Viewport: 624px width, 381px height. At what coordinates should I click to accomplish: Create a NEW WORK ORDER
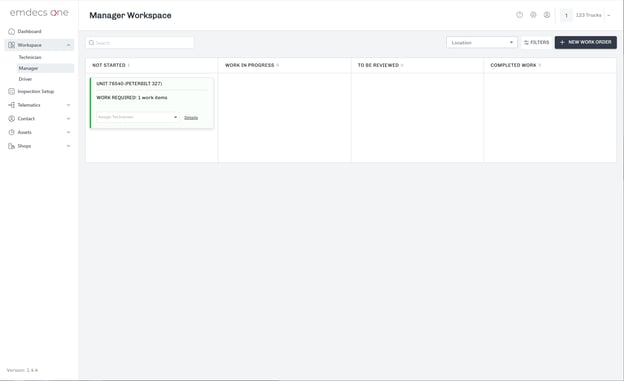coord(585,43)
